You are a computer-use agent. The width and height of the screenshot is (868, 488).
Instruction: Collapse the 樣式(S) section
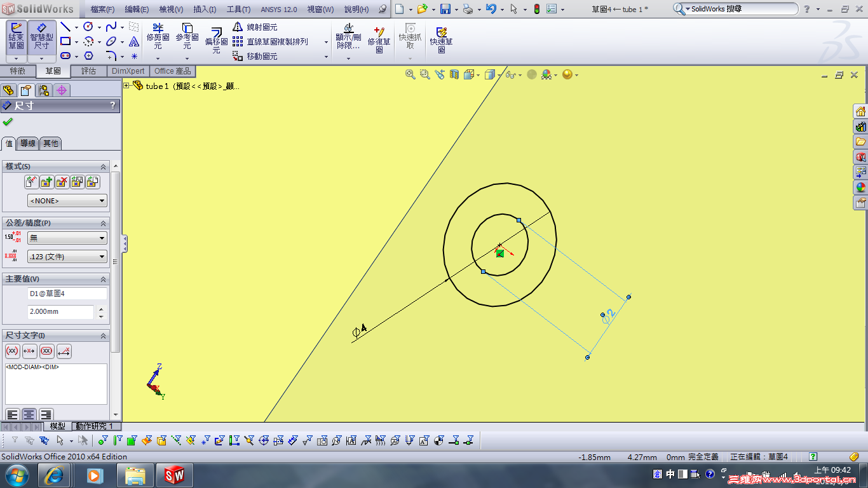pyautogui.click(x=103, y=166)
